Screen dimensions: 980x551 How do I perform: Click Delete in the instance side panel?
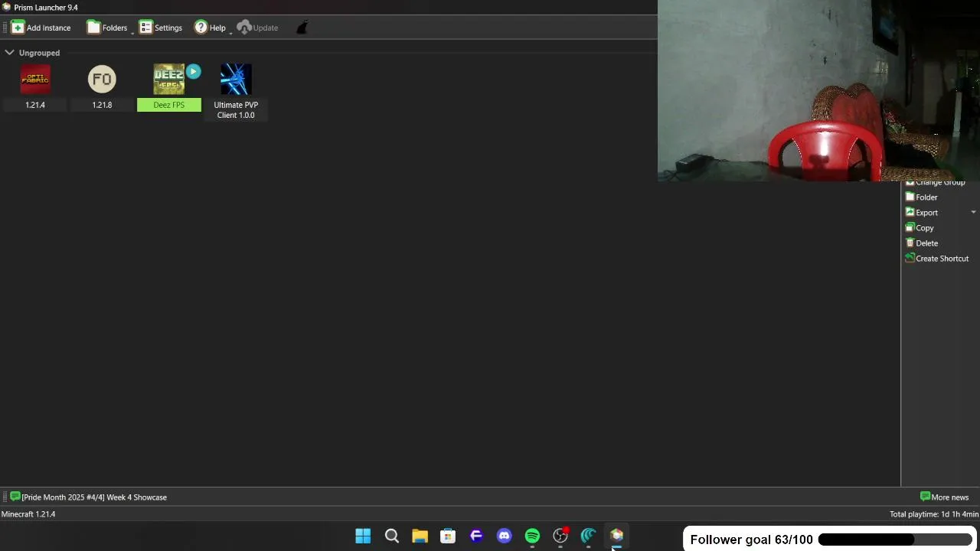[922, 243]
